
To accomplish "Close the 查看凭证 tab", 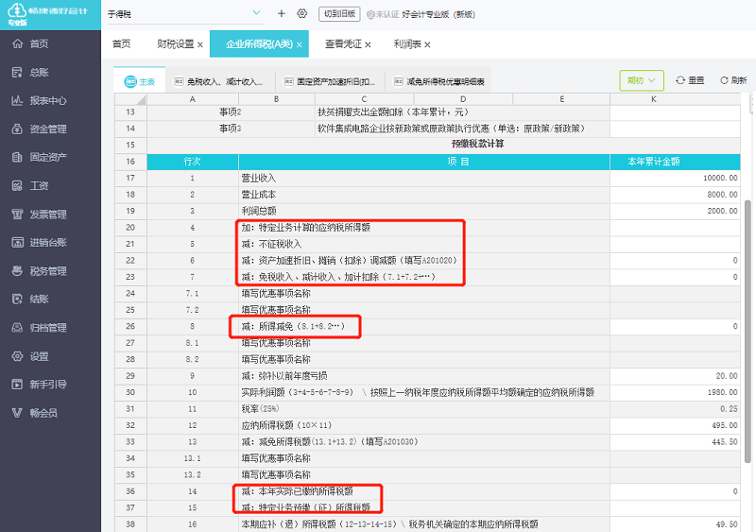I will (368, 44).
